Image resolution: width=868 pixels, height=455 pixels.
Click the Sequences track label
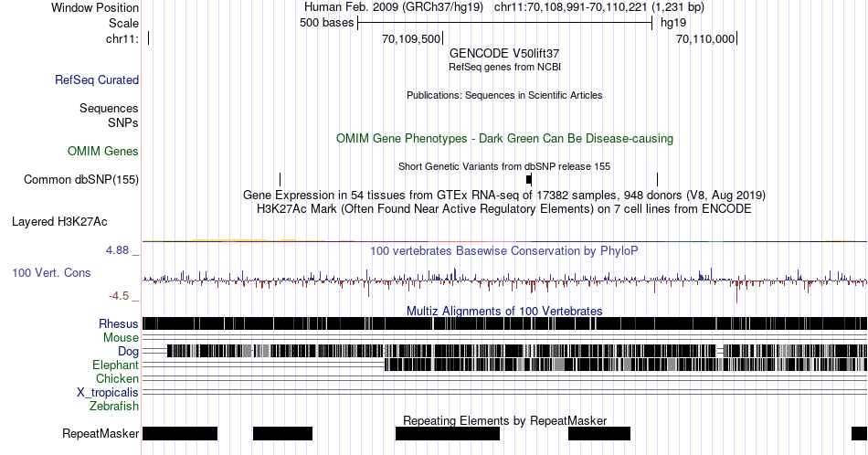point(109,108)
